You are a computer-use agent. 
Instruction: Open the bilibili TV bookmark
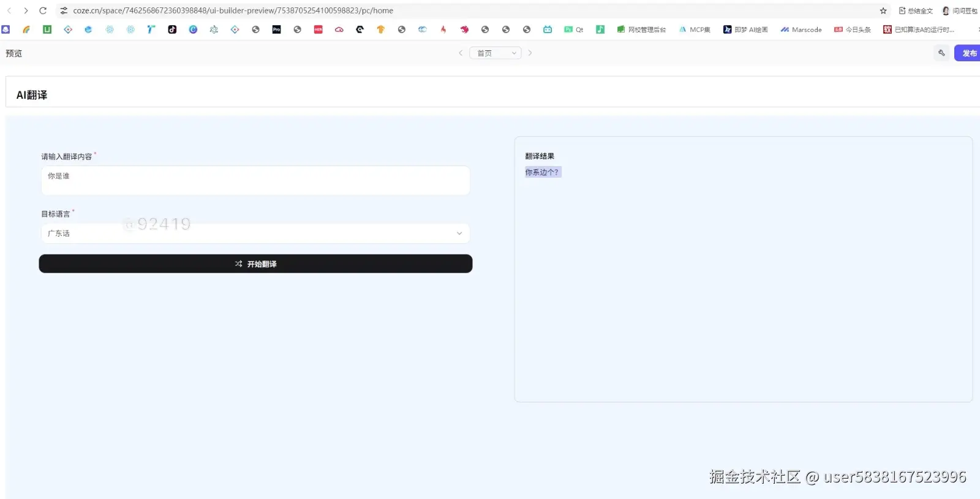tap(548, 29)
